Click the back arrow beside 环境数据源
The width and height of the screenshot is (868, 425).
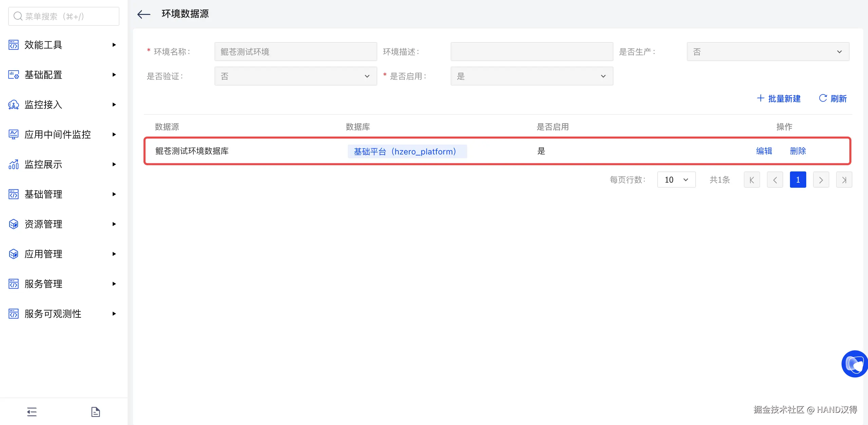tap(144, 14)
